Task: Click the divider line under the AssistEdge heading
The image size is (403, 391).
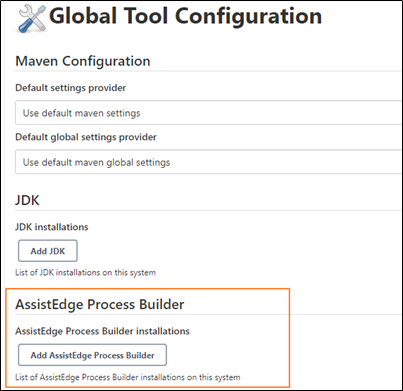Action: [208, 314]
